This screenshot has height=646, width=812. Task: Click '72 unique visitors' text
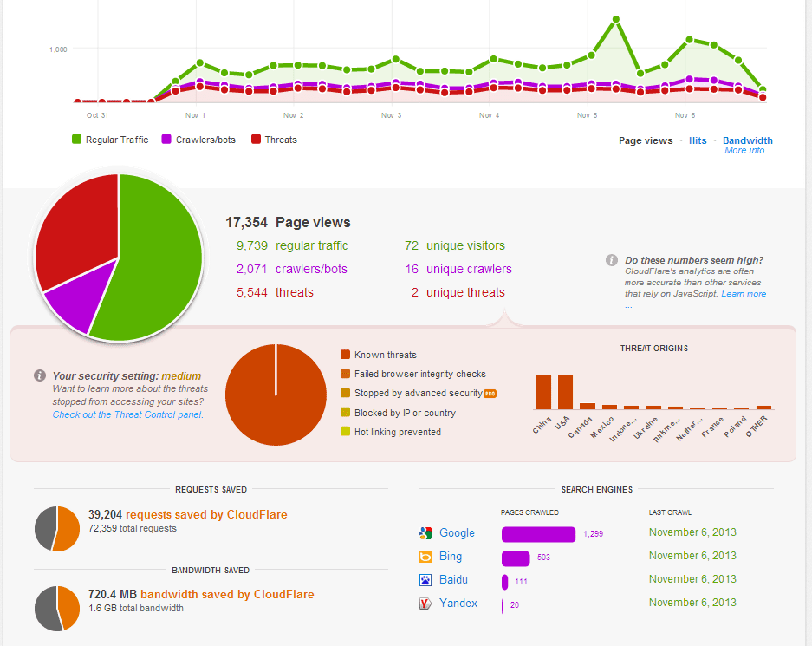[455, 245]
